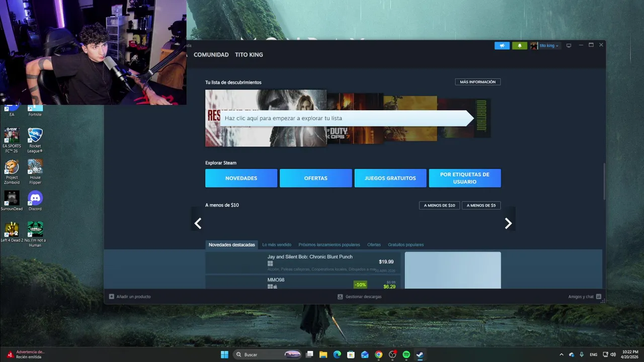Click the plus icon beside Añadir un producto
This screenshot has height=362, width=644.
[112, 297]
